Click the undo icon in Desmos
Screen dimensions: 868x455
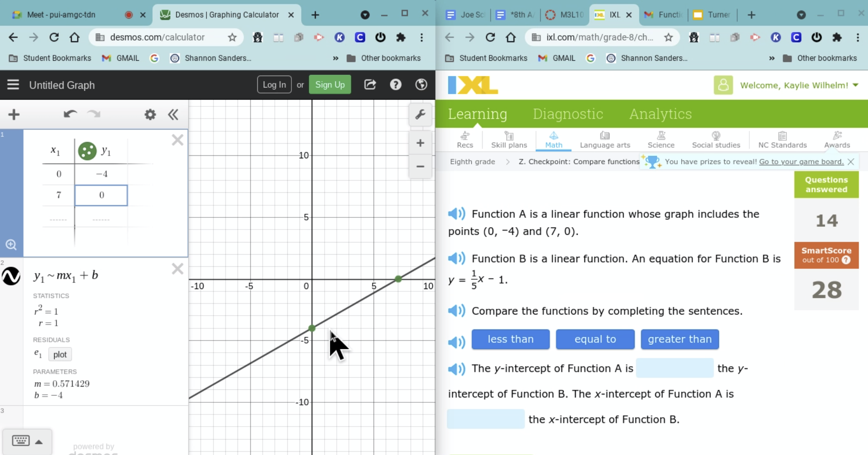click(70, 114)
